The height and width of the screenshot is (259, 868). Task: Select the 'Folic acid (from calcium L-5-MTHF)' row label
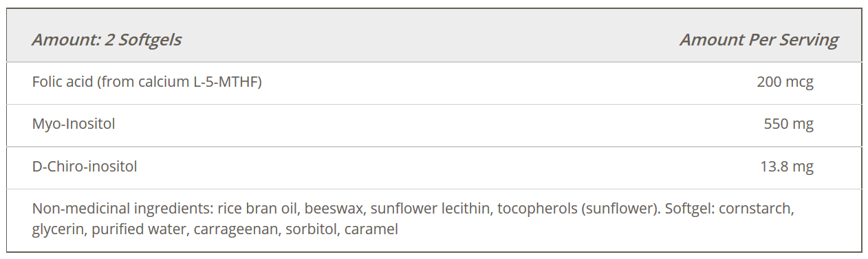click(147, 82)
